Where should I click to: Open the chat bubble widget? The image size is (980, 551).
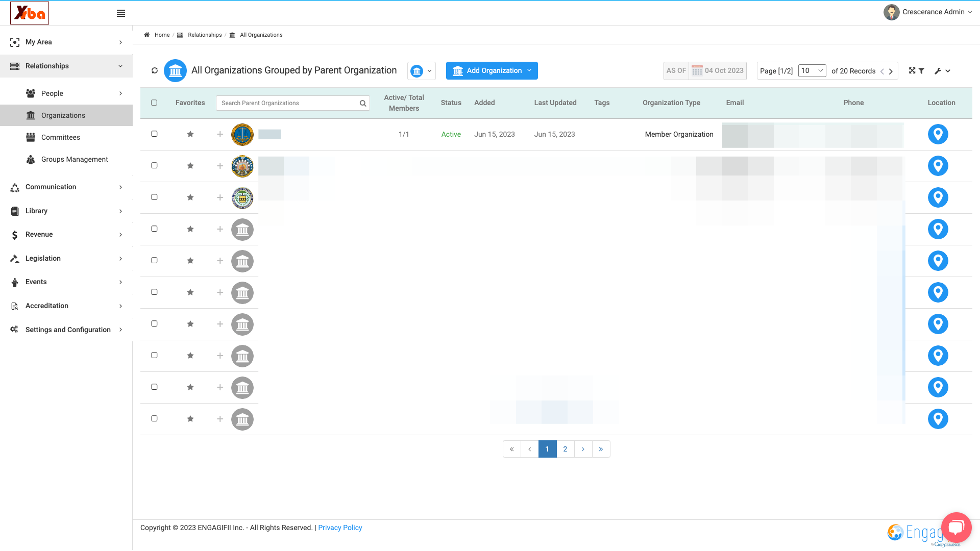click(956, 528)
